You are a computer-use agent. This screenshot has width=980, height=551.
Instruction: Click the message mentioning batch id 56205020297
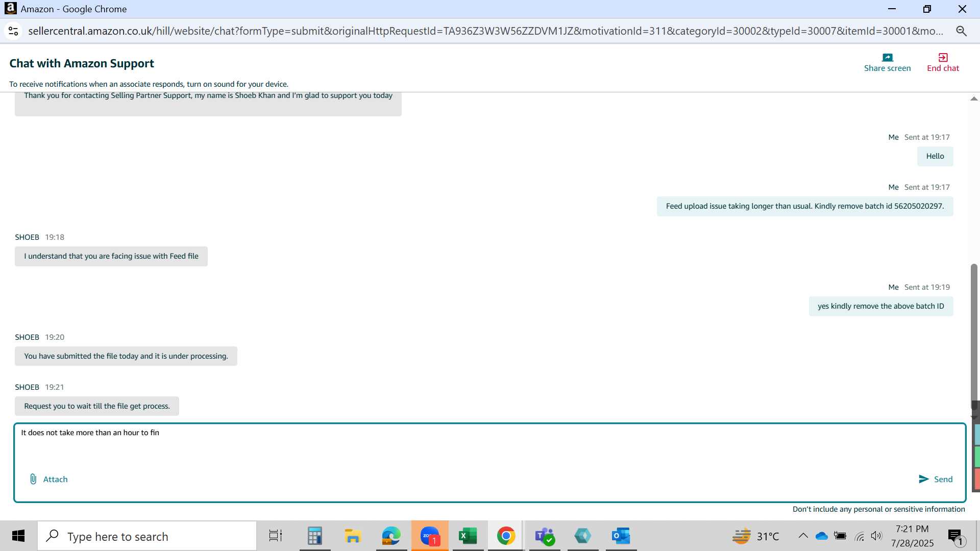pos(805,206)
